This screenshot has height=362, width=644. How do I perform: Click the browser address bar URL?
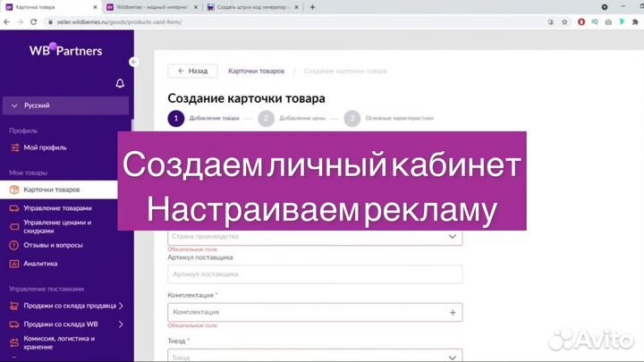[x=119, y=21]
